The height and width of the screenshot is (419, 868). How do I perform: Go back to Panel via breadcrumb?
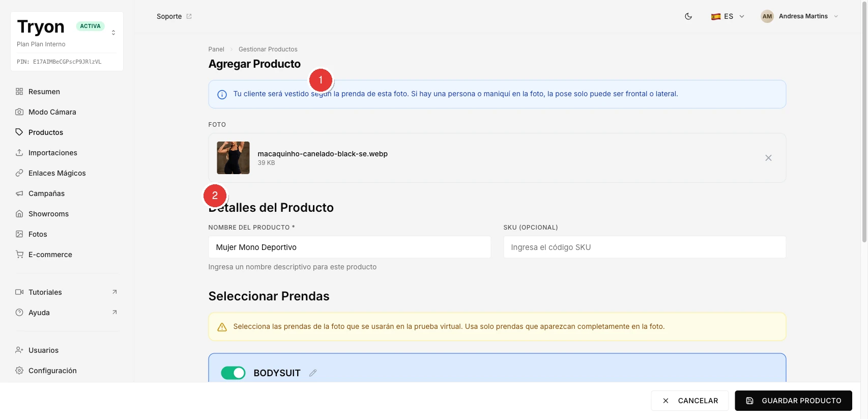coord(216,49)
